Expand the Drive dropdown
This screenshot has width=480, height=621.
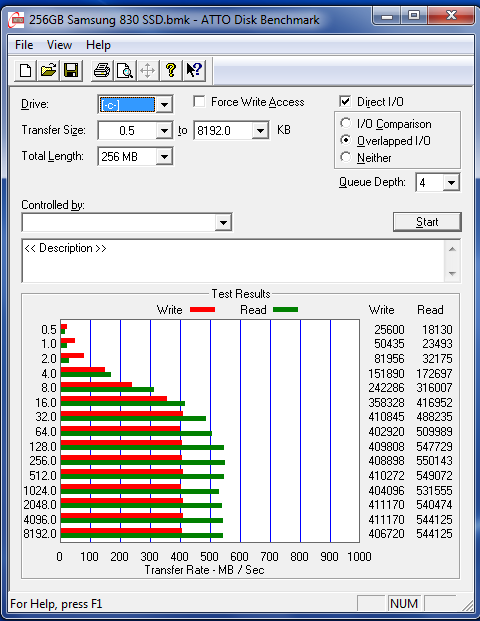(x=164, y=105)
